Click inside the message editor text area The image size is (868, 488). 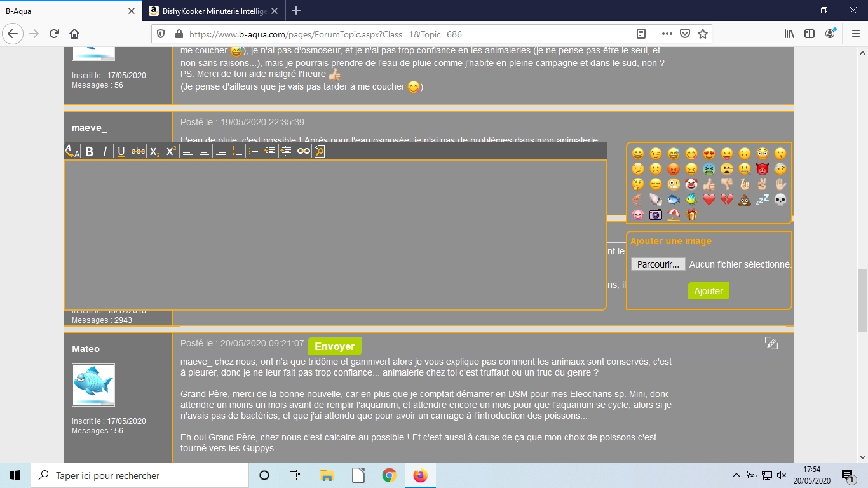click(x=335, y=235)
